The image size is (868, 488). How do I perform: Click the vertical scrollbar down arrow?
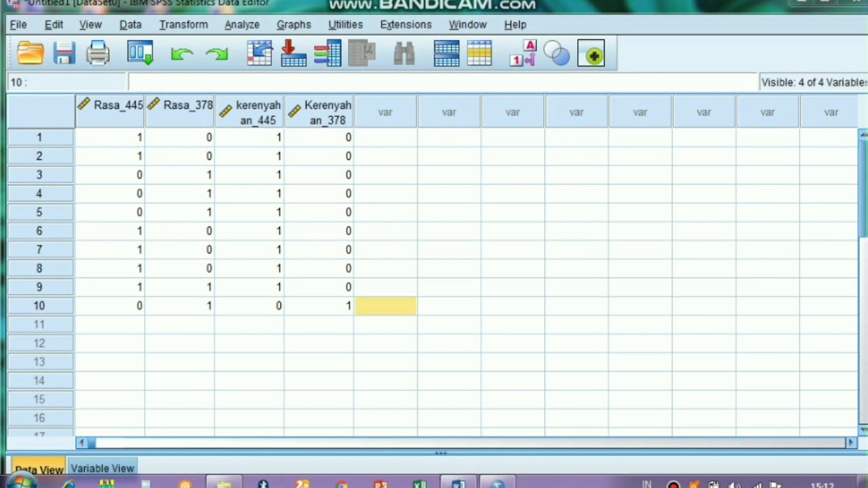pyautogui.click(x=863, y=430)
